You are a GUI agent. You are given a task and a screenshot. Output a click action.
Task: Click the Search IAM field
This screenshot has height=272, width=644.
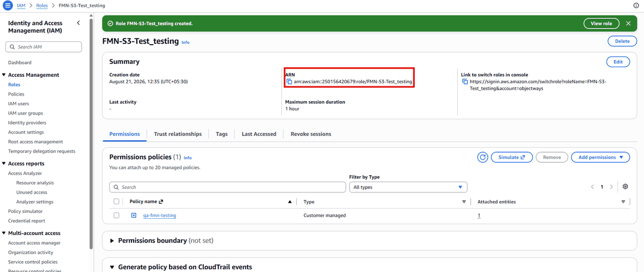pos(43,47)
